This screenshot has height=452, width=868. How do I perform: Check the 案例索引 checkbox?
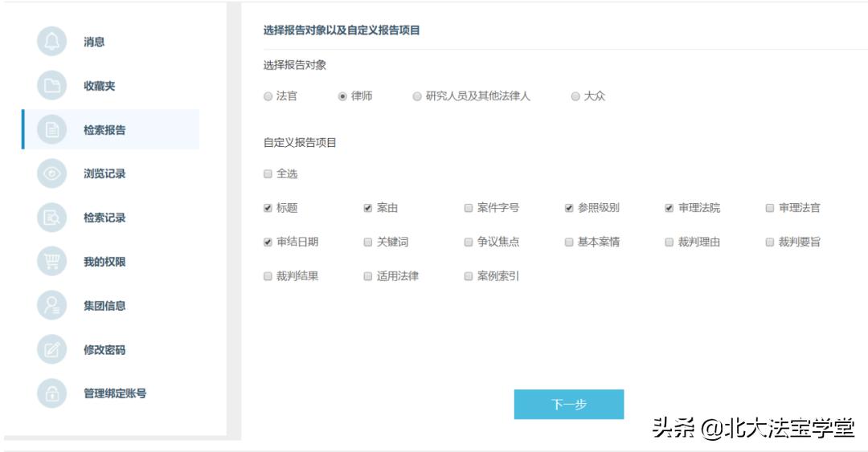[x=469, y=276]
